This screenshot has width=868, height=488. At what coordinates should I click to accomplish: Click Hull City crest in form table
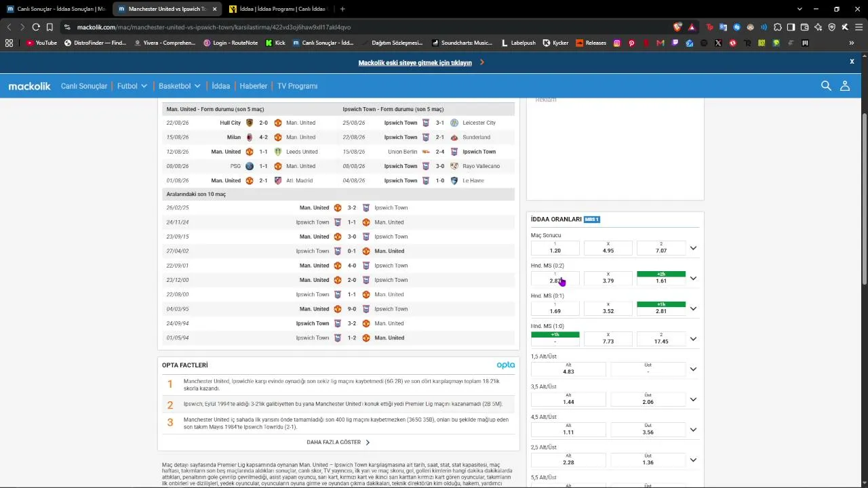(x=250, y=123)
